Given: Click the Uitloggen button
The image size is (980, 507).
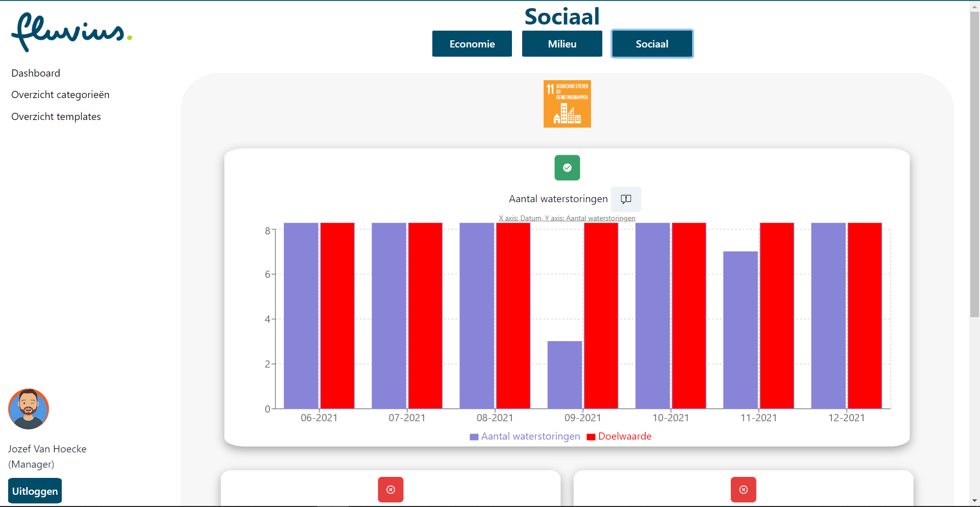Looking at the screenshot, I should (34, 491).
